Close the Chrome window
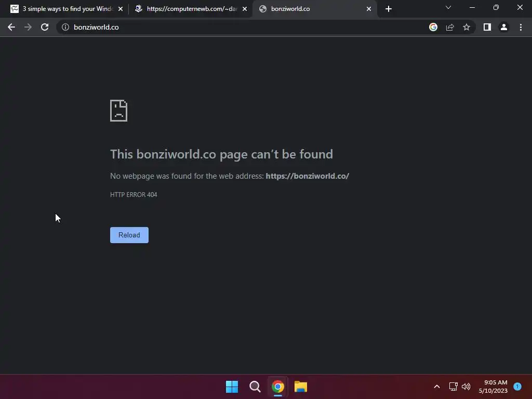The width and height of the screenshot is (532, 399). [x=520, y=7]
